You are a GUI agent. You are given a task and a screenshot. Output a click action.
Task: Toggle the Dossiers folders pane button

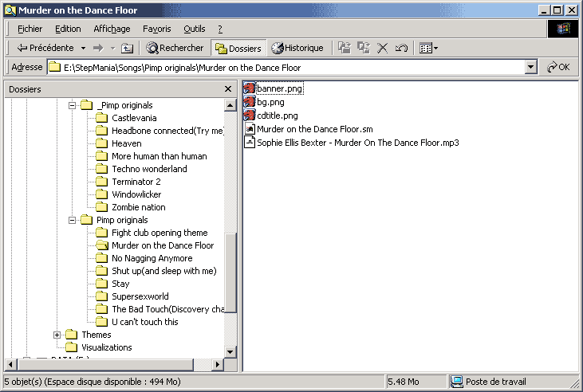[238, 49]
